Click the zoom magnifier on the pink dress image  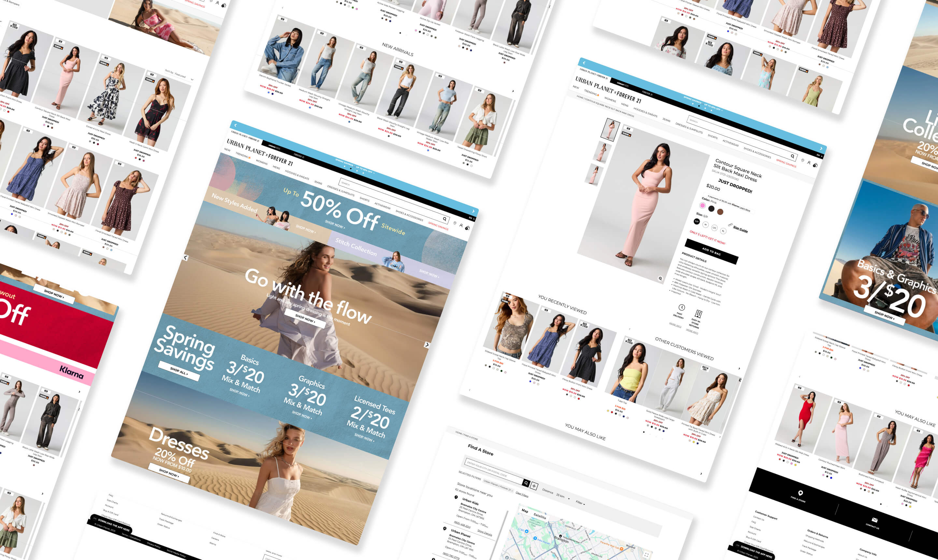click(660, 278)
